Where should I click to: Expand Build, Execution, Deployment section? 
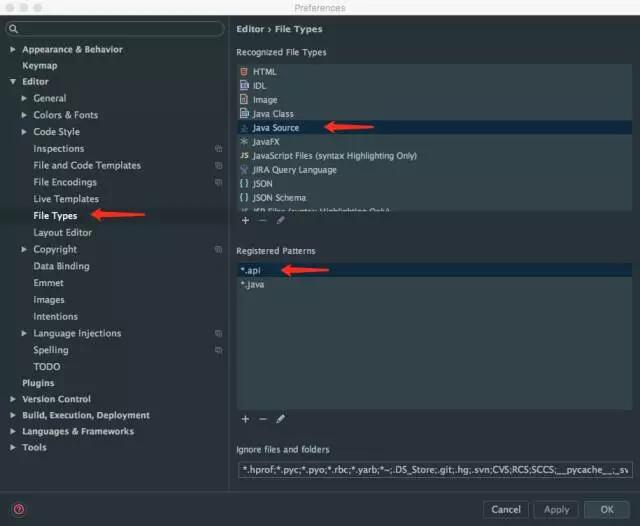(x=13, y=415)
